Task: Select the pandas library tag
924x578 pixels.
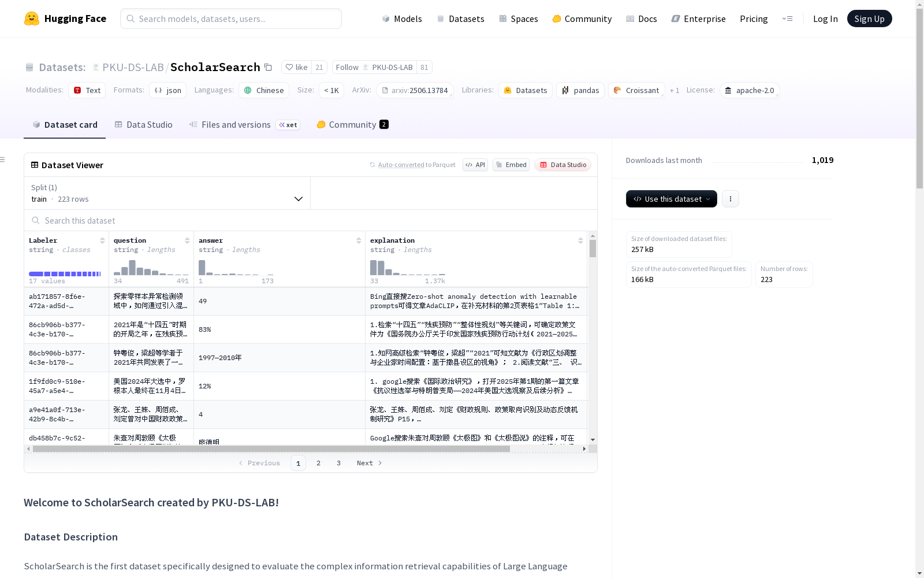Action: (x=580, y=90)
